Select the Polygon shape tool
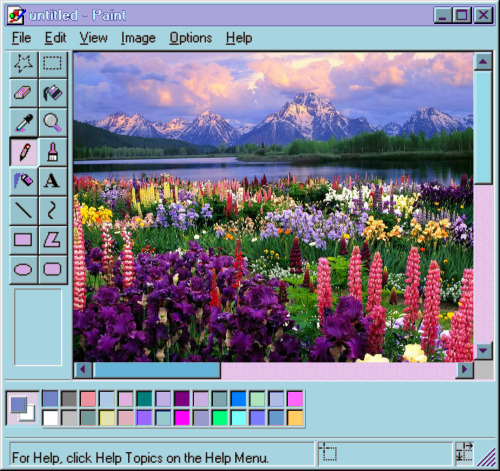 click(x=53, y=240)
